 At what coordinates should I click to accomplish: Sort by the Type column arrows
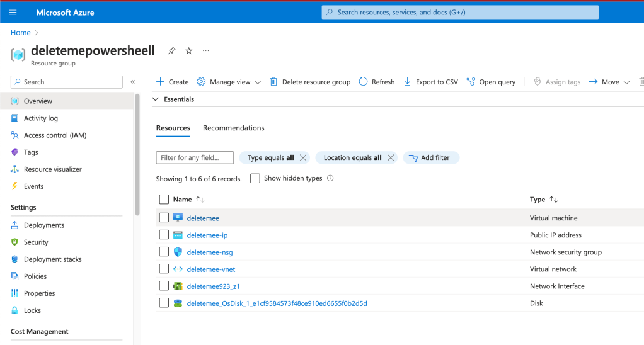click(554, 200)
